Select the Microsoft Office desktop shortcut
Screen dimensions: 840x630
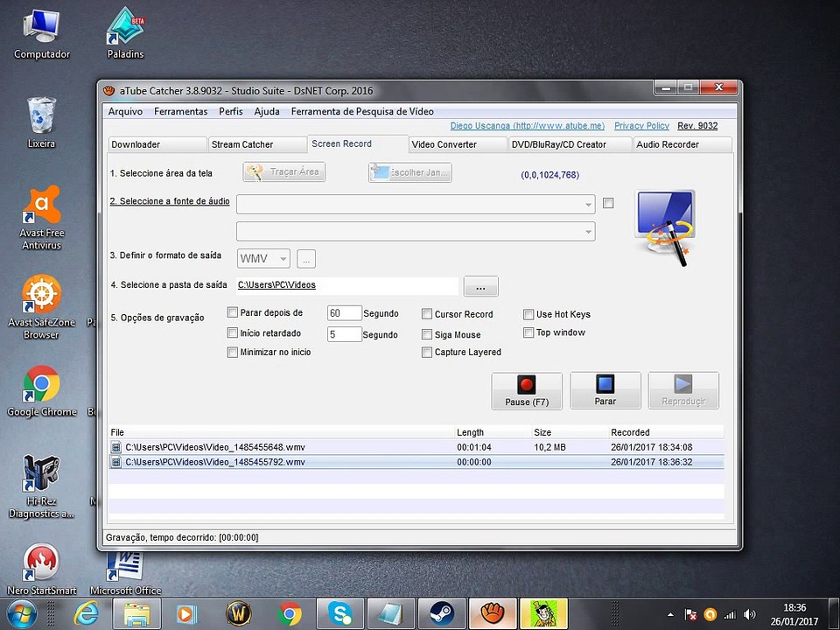[x=125, y=574]
